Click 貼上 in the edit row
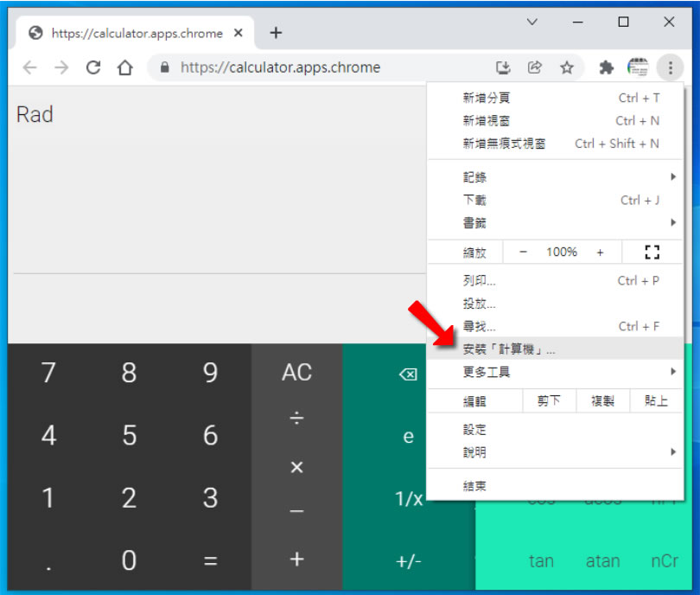 click(656, 400)
